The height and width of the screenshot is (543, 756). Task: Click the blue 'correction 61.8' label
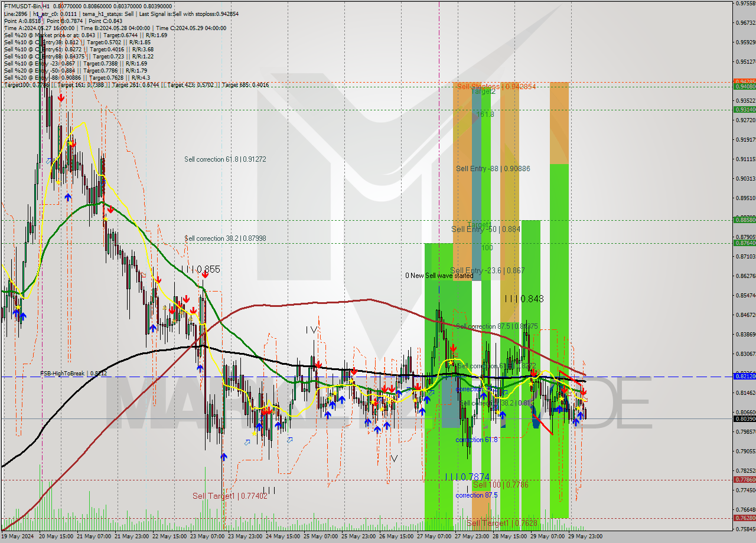477,440
